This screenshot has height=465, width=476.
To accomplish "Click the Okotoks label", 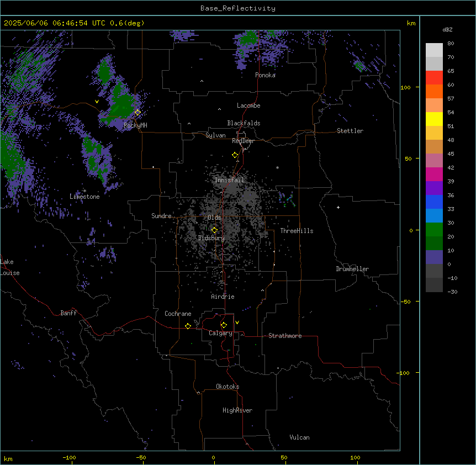I will click(x=228, y=387).
